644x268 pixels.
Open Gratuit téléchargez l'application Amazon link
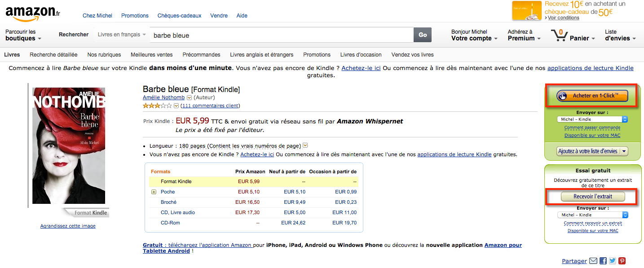198,245
